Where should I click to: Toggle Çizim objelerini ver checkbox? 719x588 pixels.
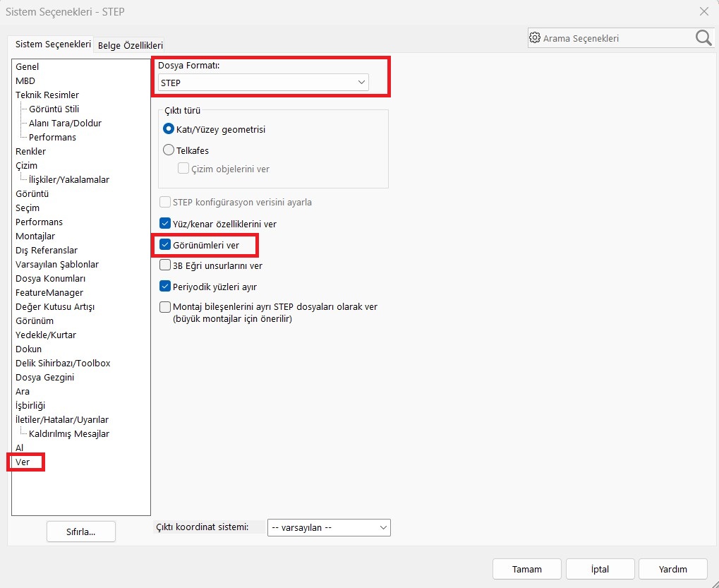pos(183,168)
